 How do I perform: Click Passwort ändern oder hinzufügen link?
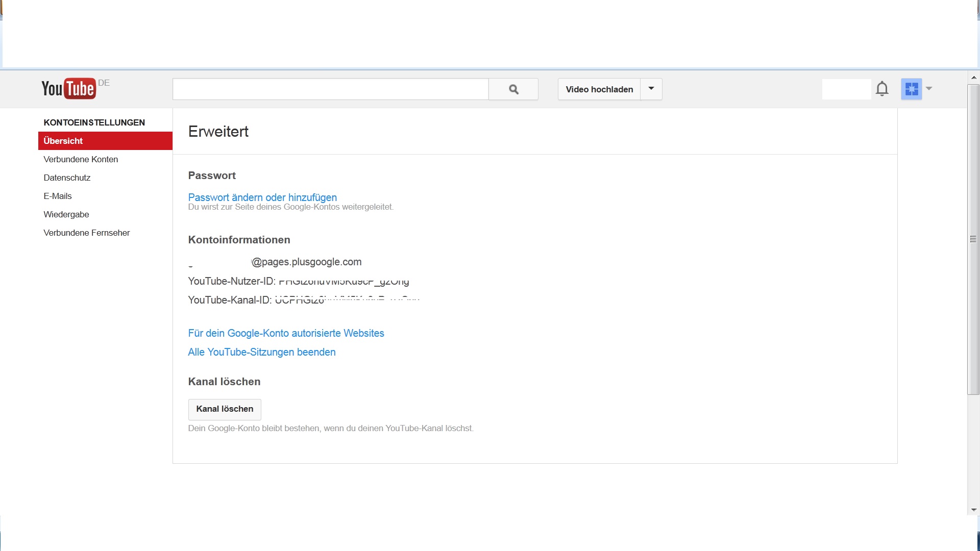coord(262,197)
